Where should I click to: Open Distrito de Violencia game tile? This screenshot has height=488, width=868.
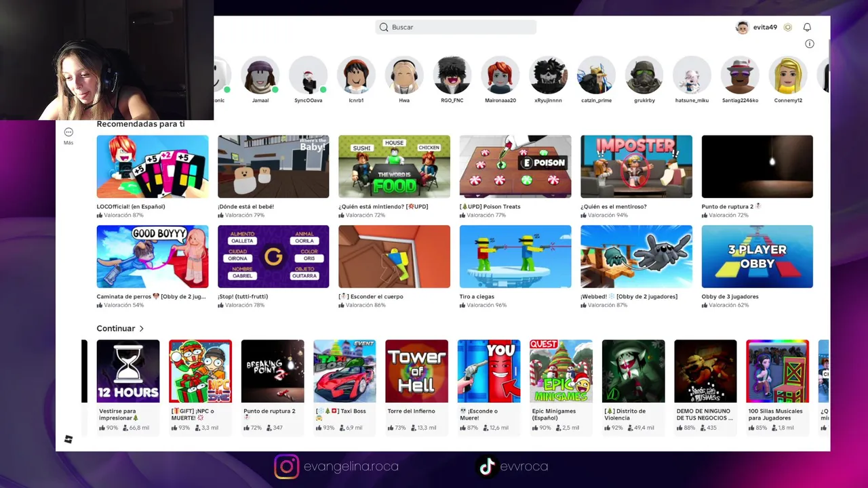point(633,371)
